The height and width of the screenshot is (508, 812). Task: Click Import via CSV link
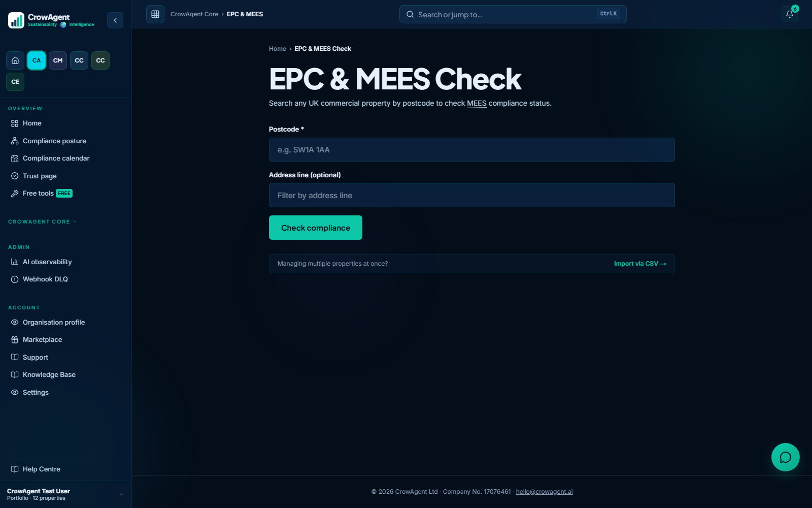(x=640, y=264)
